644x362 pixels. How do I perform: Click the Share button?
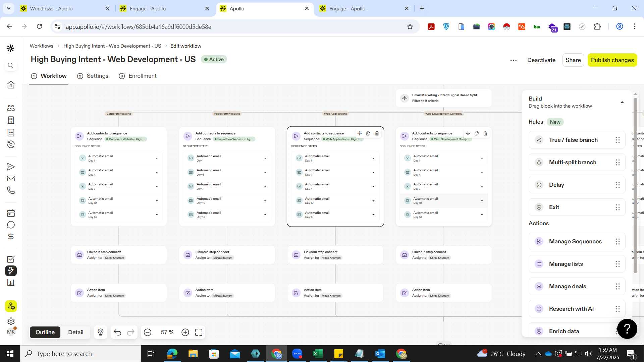(x=573, y=60)
